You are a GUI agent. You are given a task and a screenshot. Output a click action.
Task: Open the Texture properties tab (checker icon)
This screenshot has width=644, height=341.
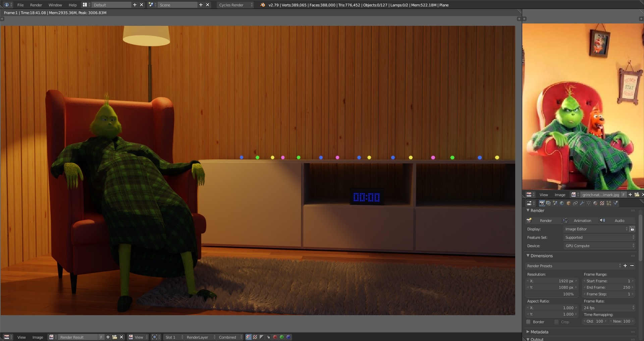point(602,203)
